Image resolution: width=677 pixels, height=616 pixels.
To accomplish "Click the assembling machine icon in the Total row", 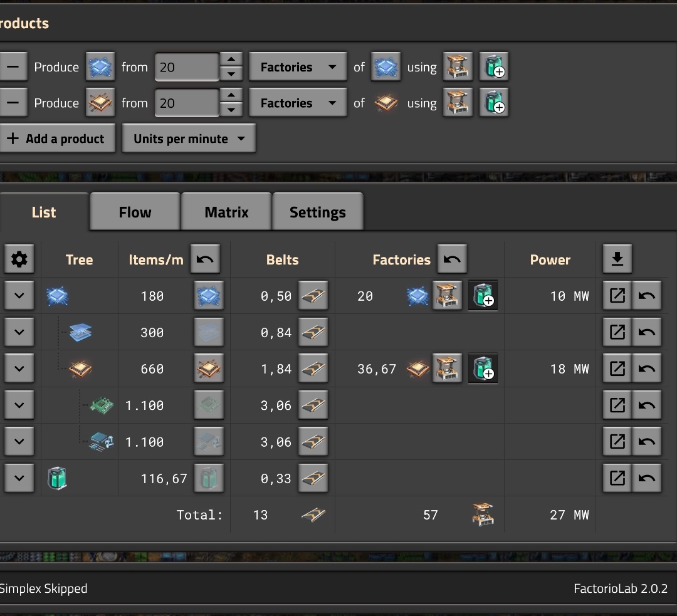I will pos(483,514).
